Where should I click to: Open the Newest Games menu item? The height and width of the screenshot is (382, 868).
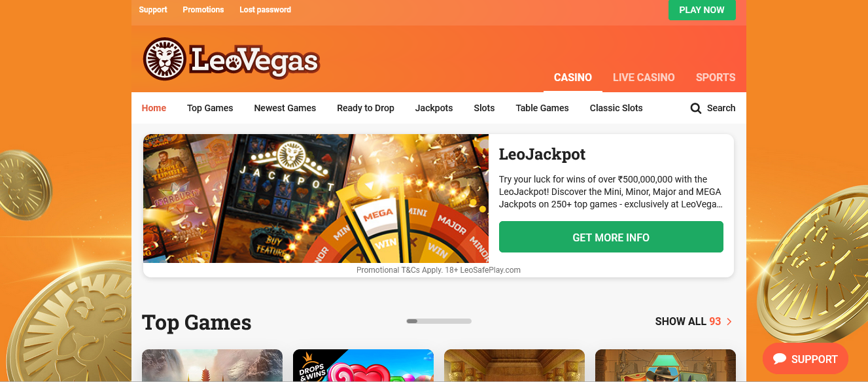click(x=285, y=108)
